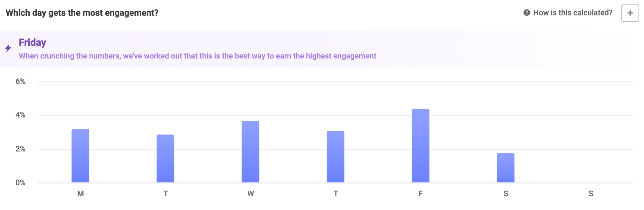
Task: Click the 'F' axis label below the chart
Action: point(421,194)
